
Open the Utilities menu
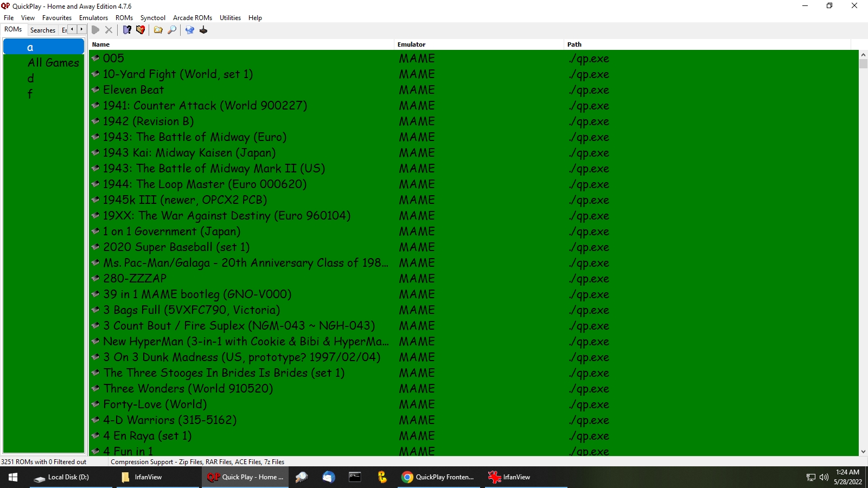[230, 18]
